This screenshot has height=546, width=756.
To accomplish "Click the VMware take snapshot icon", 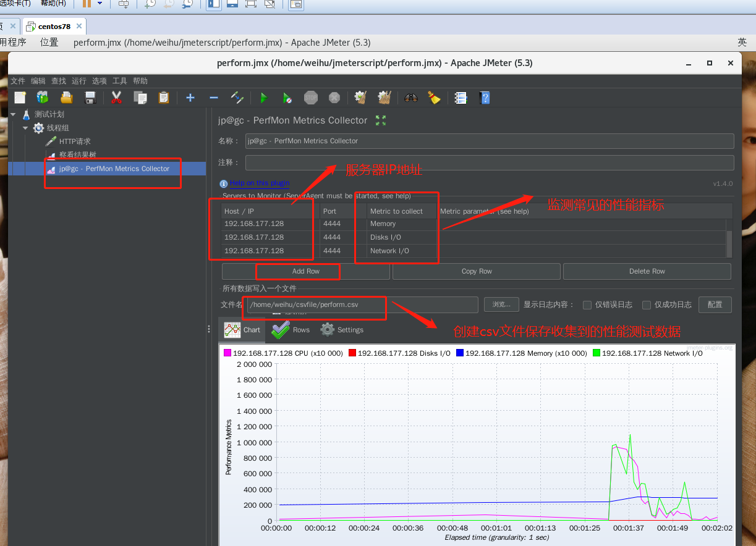I will [150, 4].
